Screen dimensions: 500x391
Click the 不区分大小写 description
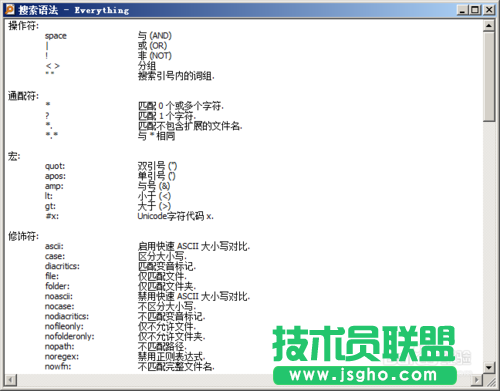point(167,306)
